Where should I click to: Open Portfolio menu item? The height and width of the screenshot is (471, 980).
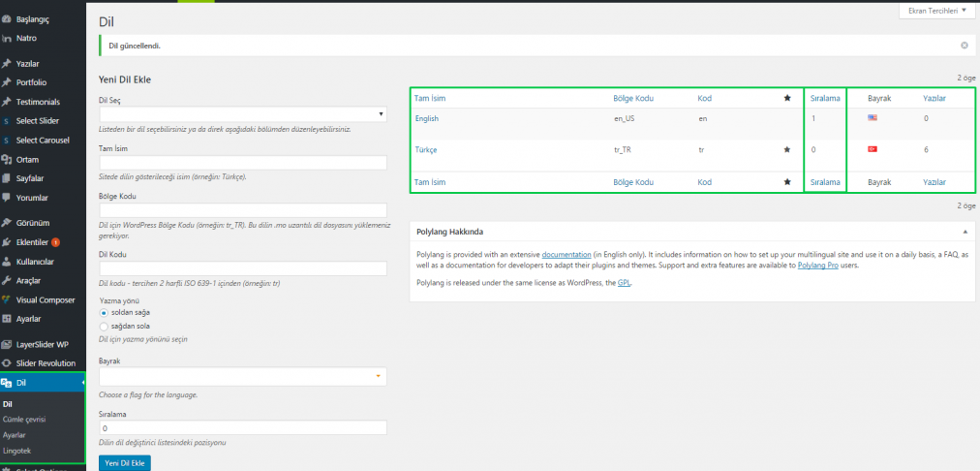click(31, 82)
